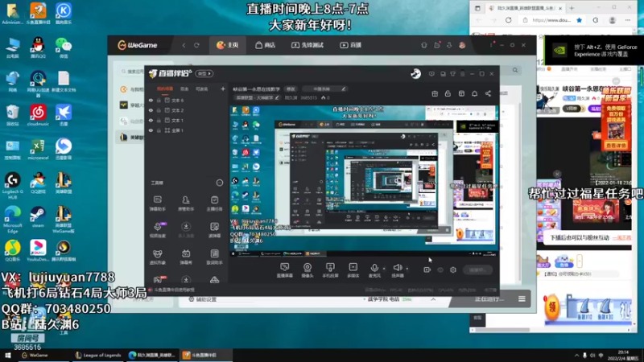Lock the 文本 1 source layer
This screenshot has height=362, width=644.
click(x=159, y=120)
